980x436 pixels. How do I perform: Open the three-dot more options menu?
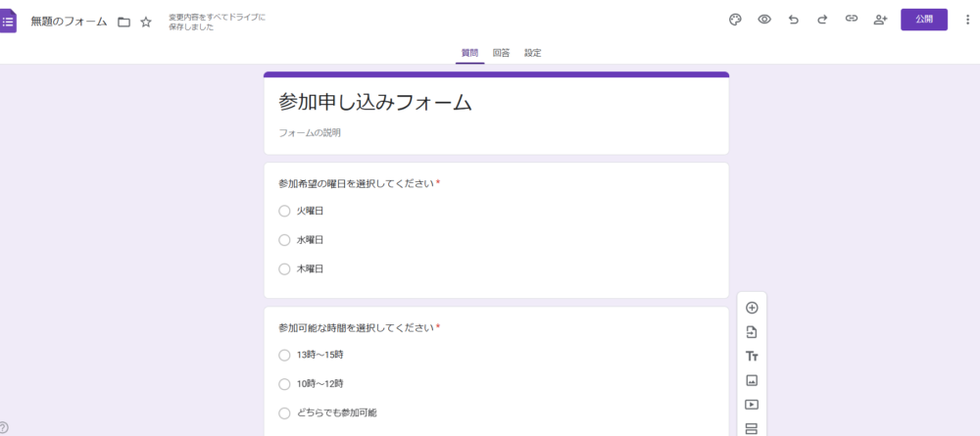coord(967,20)
